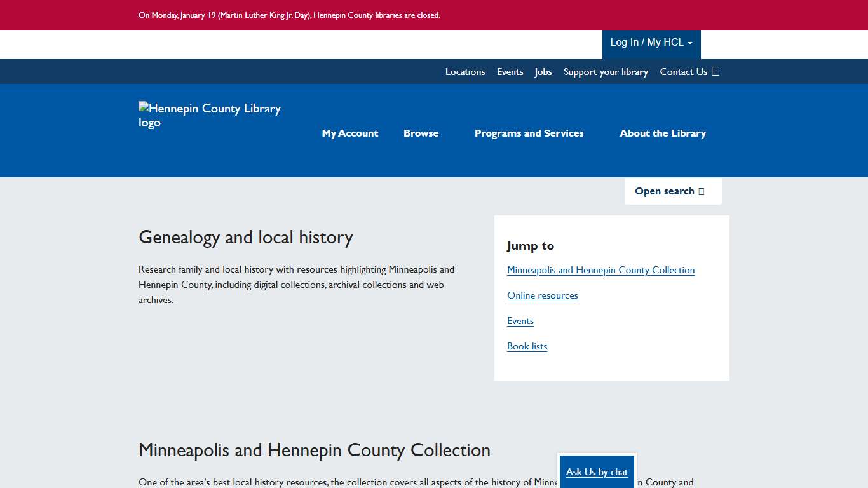868x488 pixels.
Task: Open the Online resources link
Action: pyautogui.click(x=542, y=295)
